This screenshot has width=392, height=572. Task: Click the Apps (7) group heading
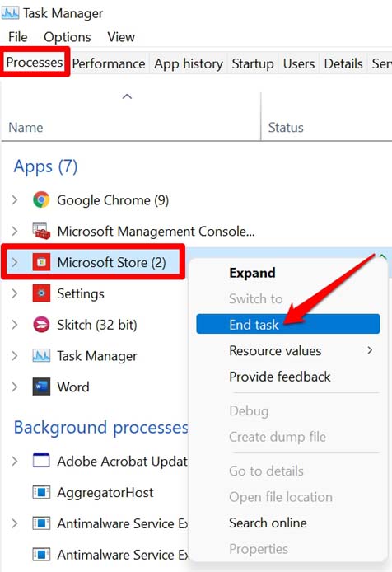[x=45, y=166]
